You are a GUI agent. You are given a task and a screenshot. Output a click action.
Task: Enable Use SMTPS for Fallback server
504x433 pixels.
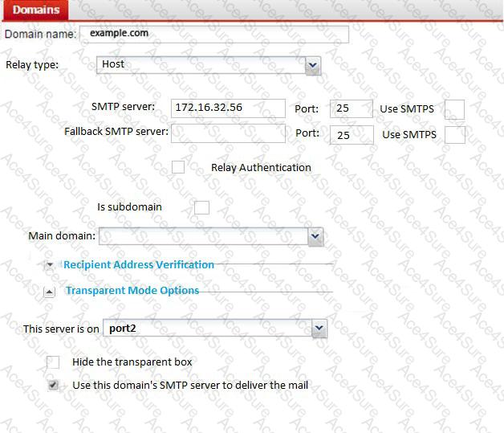pyautogui.click(x=454, y=135)
